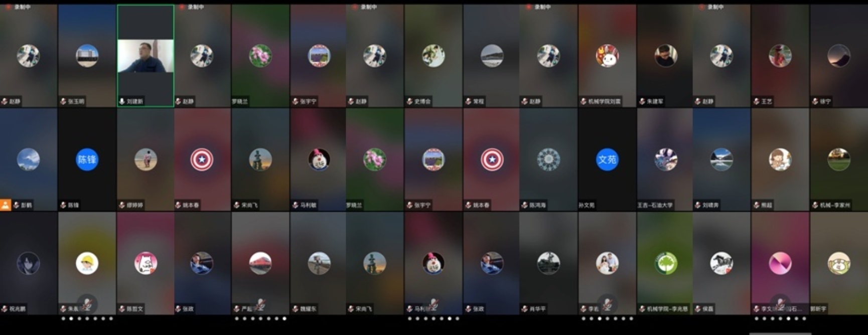The image size is (868, 335).
Task: Click the red train avatar
Action: [x=260, y=263]
